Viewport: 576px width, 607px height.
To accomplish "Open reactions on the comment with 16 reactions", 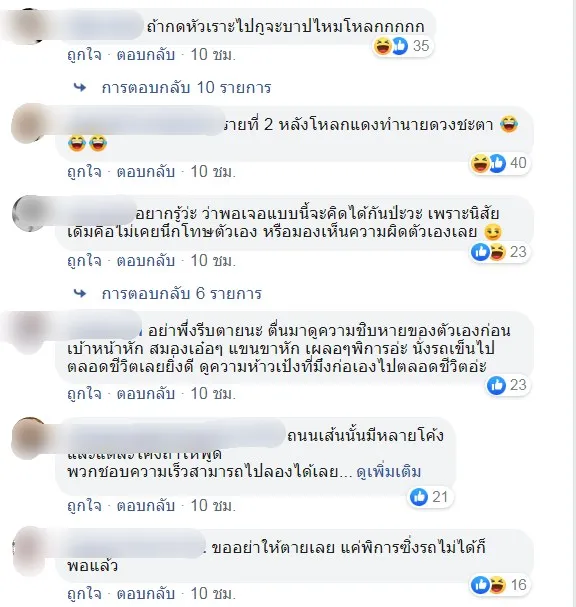I will [499, 585].
